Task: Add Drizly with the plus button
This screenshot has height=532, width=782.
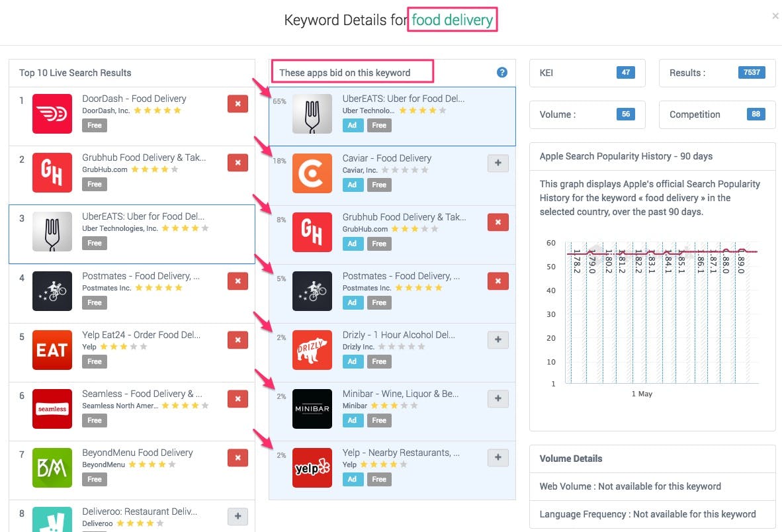Action: pyautogui.click(x=498, y=339)
